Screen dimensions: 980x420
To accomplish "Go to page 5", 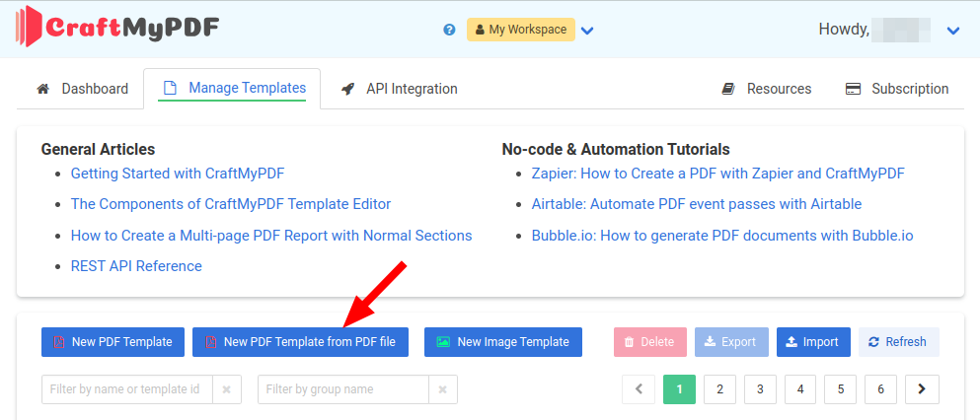I will 841,389.
